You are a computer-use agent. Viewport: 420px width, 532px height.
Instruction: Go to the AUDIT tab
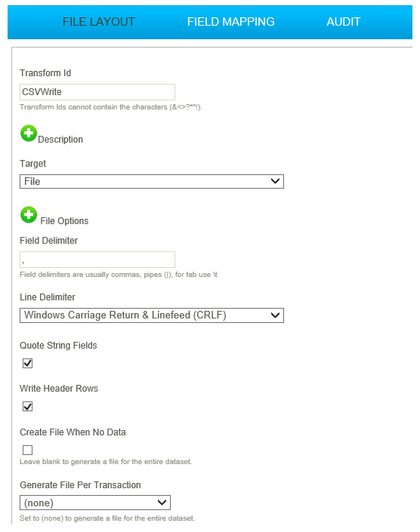[x=343, y=22]
